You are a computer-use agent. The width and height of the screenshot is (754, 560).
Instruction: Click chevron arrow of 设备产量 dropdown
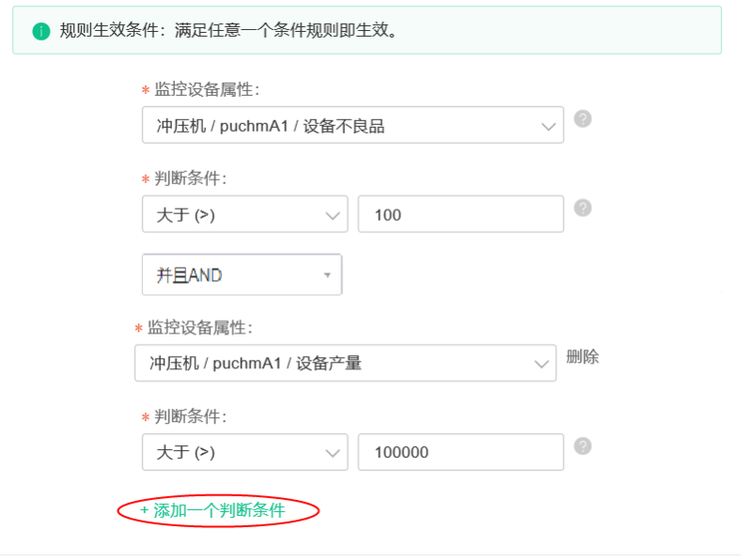coord(542,364)
